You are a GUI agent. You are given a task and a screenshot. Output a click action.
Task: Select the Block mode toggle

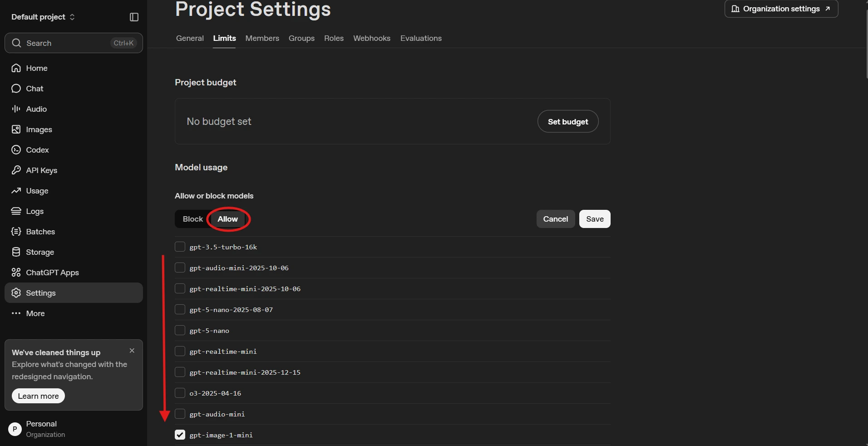193,219
